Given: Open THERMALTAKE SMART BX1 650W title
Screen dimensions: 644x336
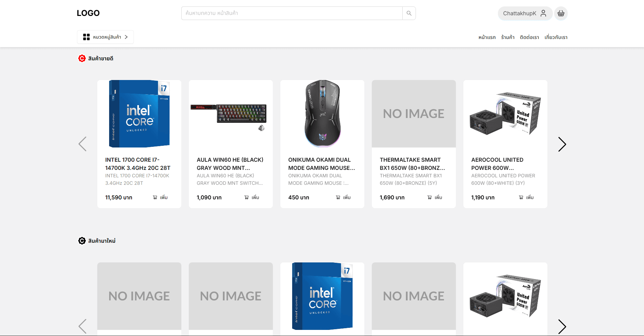Looking at the screenshot, I should (x=412, y=164).
